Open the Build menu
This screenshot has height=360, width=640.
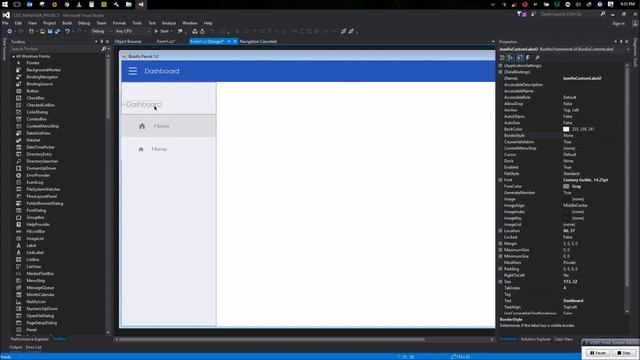click(x=67, y=23)
